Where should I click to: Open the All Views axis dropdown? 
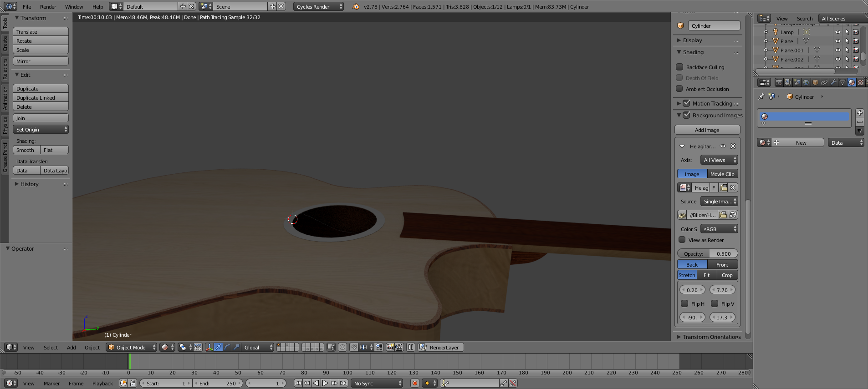(719, 160)
